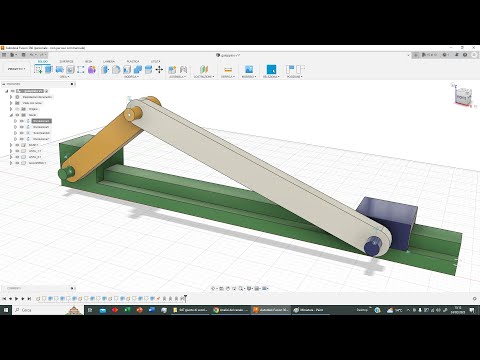Open the Progetto workspace dropdown

click(x=16, y=69)
